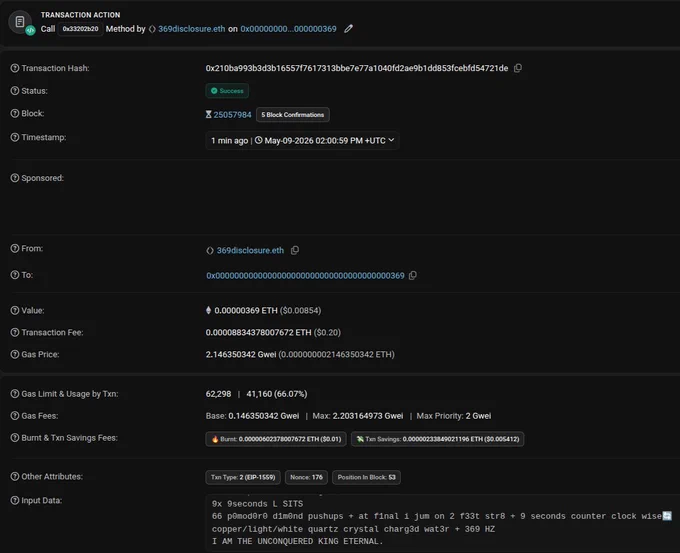The width and height of the screenshot is (680, 553).
Task: Open block 25057984
Action: tap(232, 115)
